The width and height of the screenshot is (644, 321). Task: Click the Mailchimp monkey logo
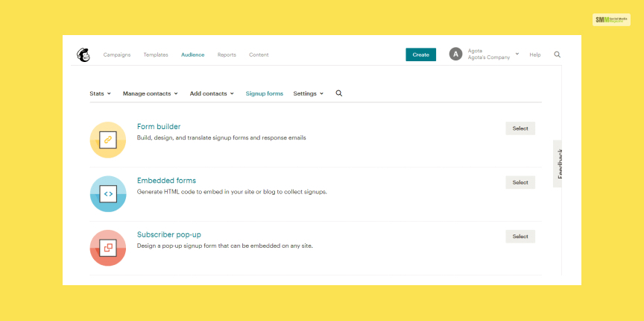coord(83,54)
